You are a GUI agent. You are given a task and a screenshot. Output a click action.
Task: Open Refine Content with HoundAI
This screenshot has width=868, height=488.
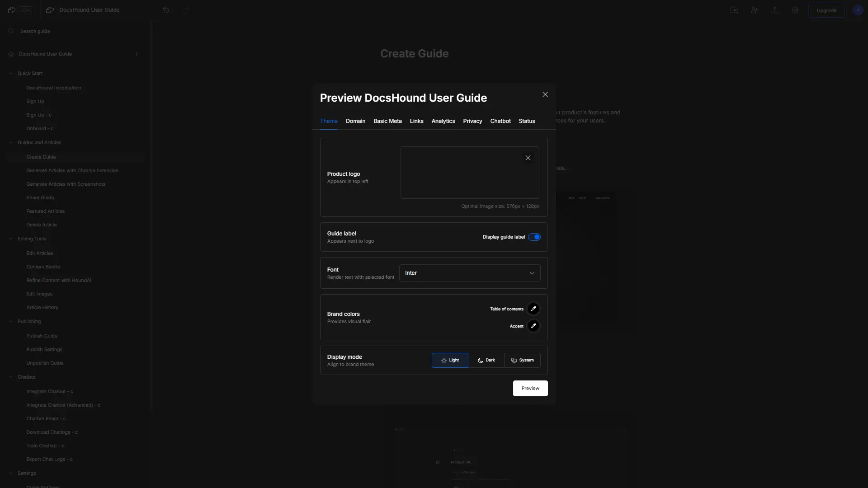(x=59, y=281)
